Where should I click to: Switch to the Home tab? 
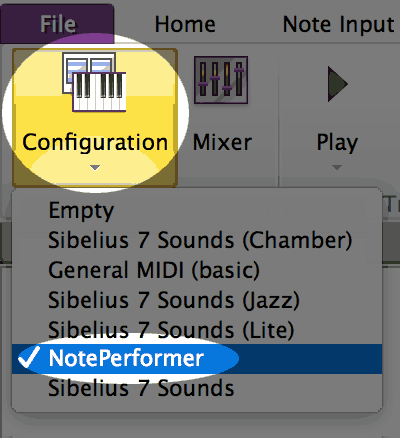tap(185, 25)
